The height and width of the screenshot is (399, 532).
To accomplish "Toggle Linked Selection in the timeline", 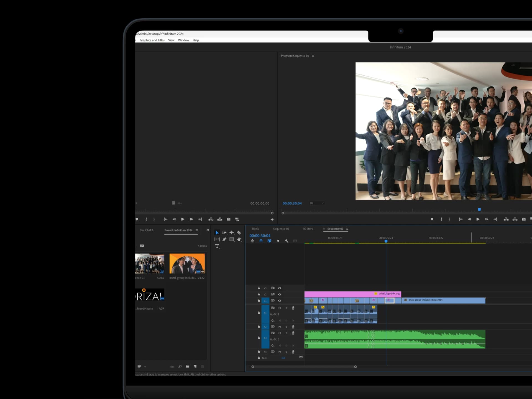I will coord(269,241).
